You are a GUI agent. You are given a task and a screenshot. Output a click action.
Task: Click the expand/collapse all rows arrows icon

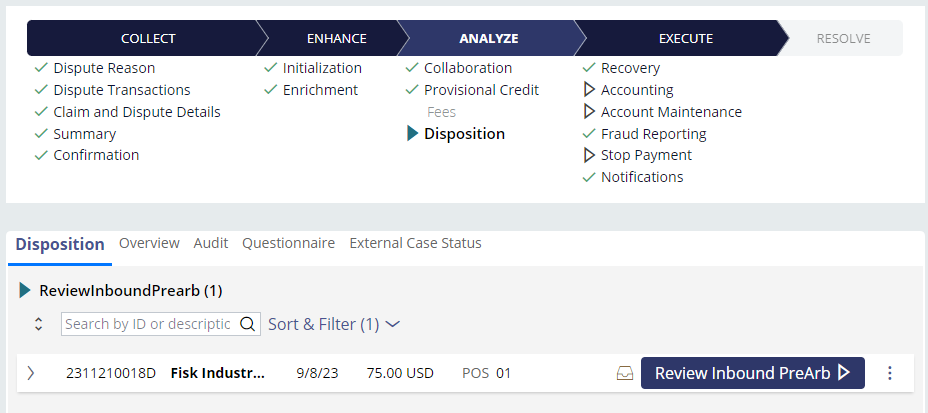point(39,324)
